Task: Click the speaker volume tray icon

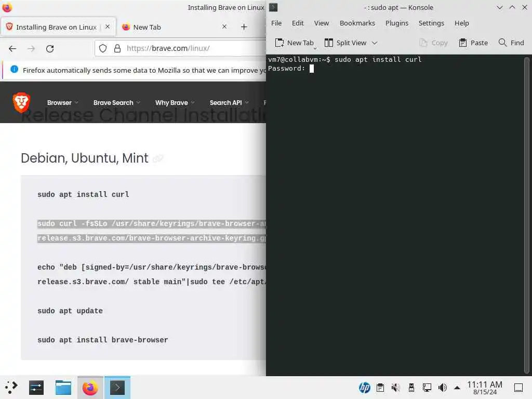Action: [x=443, y=388]
